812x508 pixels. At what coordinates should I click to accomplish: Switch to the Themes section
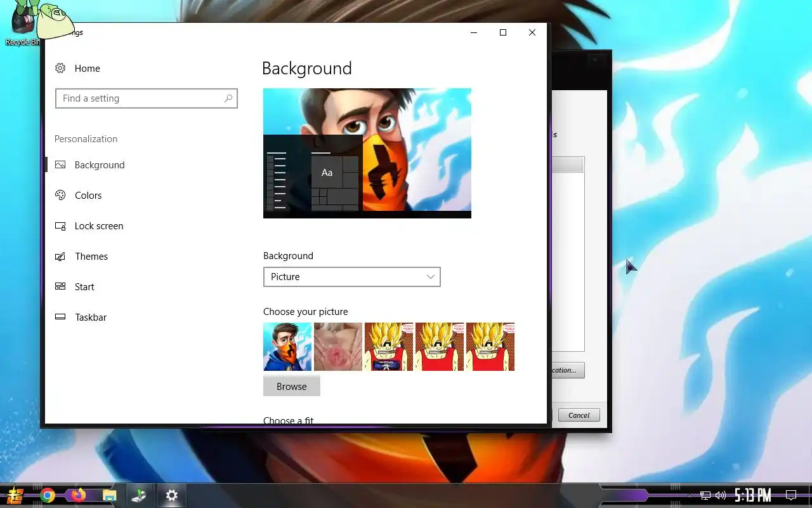(x=91, y=257)
